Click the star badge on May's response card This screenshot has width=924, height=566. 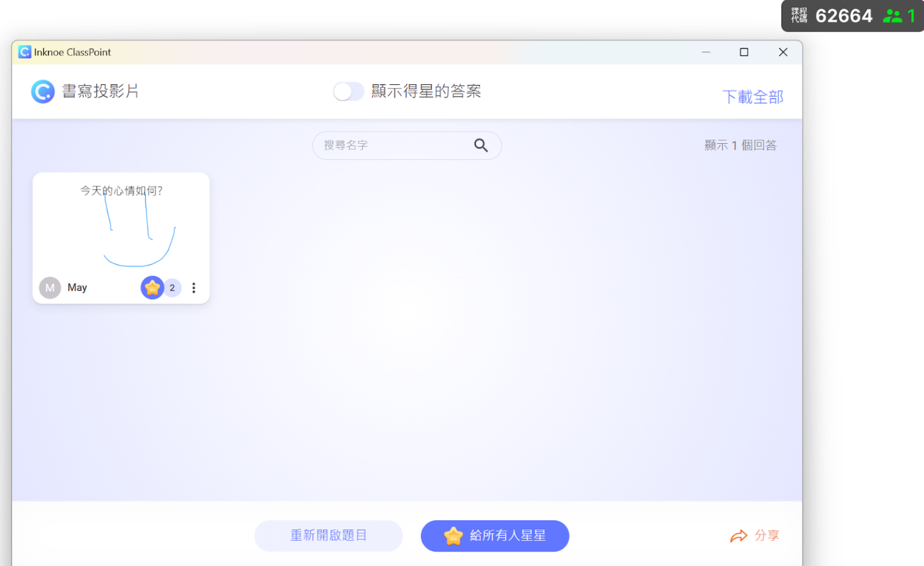pyautogui.click(x=152, y=288)
